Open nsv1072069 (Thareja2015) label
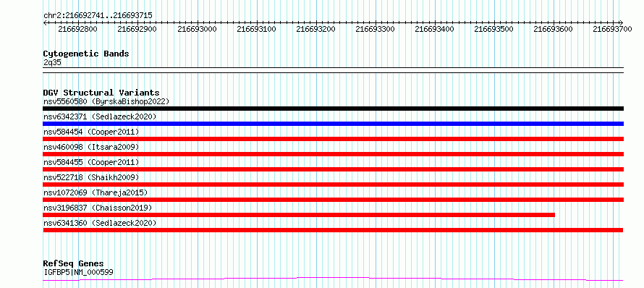The width and height of the screenshot is (644, 288). 96,192
